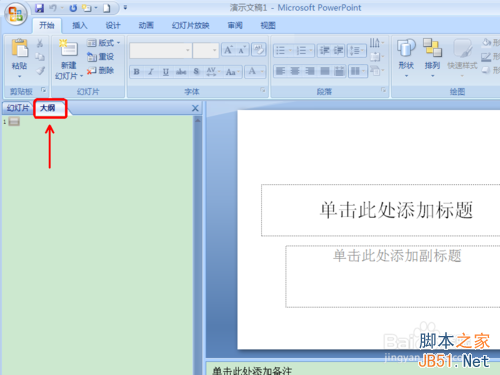Change text direction with the vertical-text icon
This screenshot has width=500, height=375.
377,43
